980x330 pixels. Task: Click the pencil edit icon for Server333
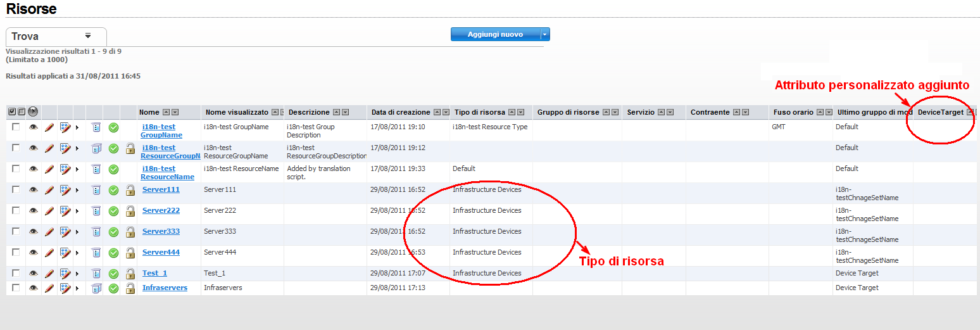(49, 232)
